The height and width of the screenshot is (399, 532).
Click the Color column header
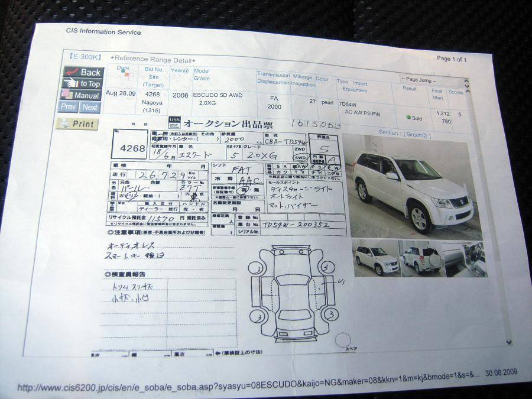tap(322, 79)
